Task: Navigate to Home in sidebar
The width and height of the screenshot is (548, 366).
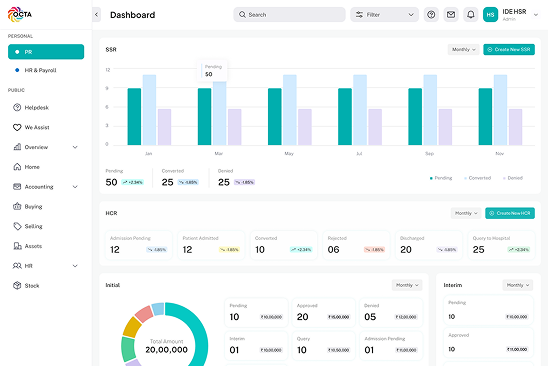Action: point(32,167)
